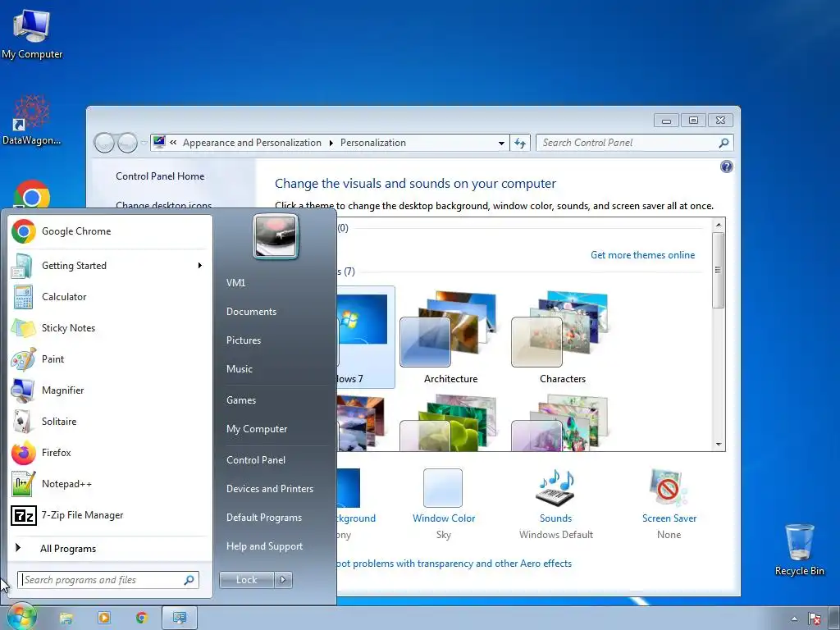Refresh the Control Panel address bar

coord(519,143)
